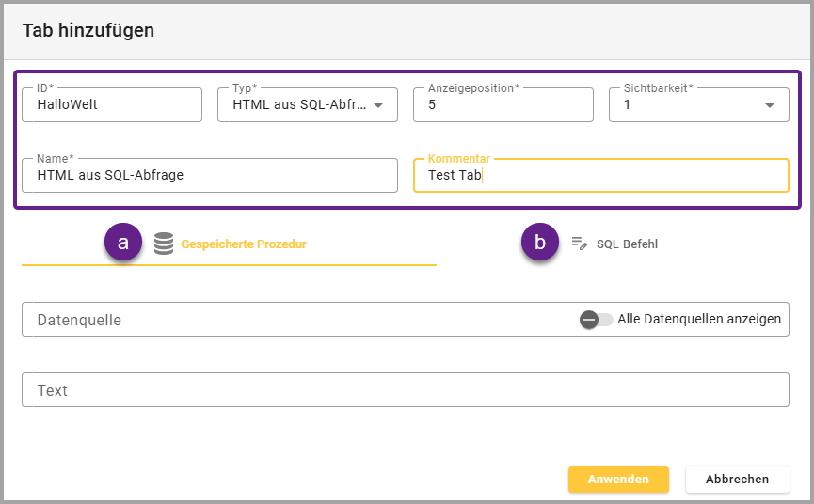Click the database icon for Gespeicherte Prozedur

point(164,244)
